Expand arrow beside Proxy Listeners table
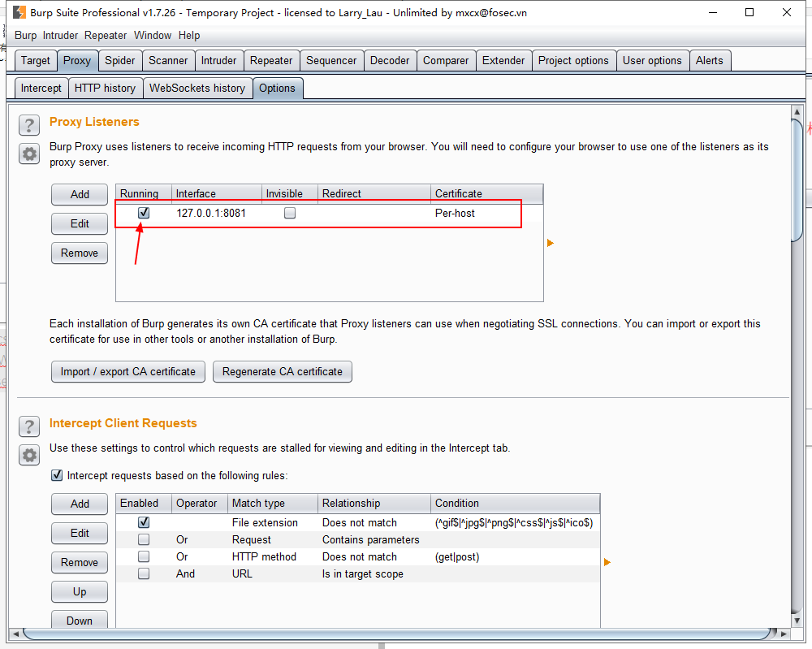Screen dimensions: 812x649 point(551,243)
